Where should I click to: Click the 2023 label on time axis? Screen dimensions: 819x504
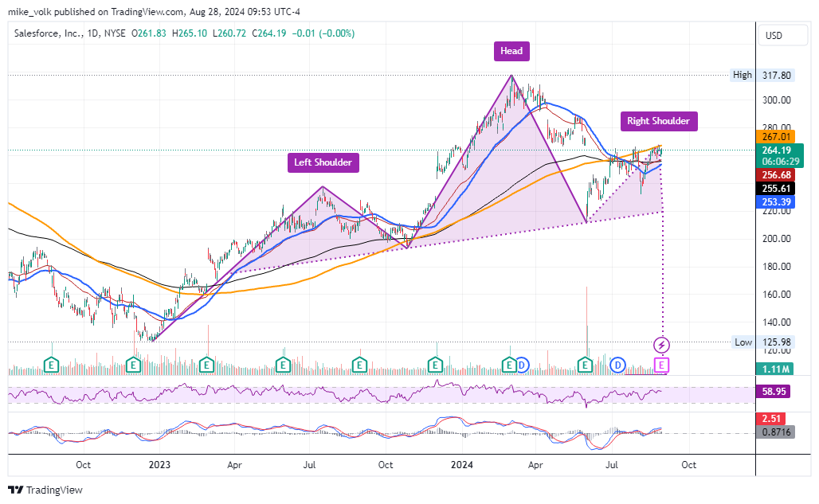click(159, 465)
